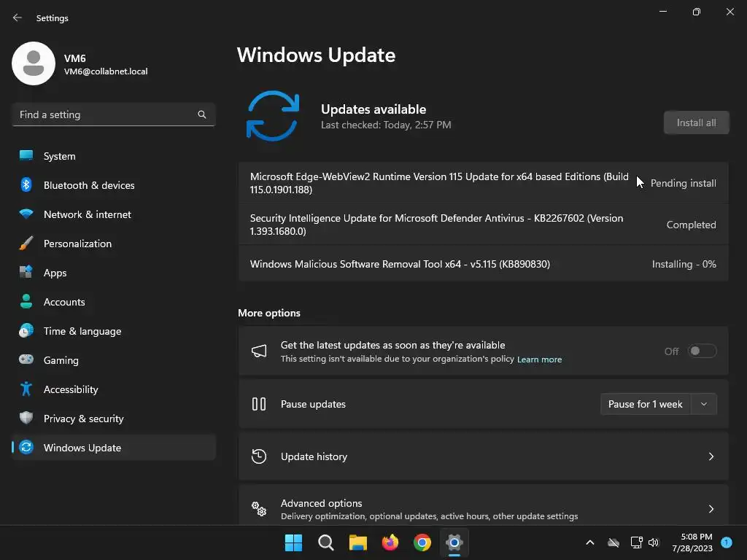The height and width of the screenshot is (560, 747).
Task: Click the Settings gear in taskbar
Action: click(x=454, y=542)
